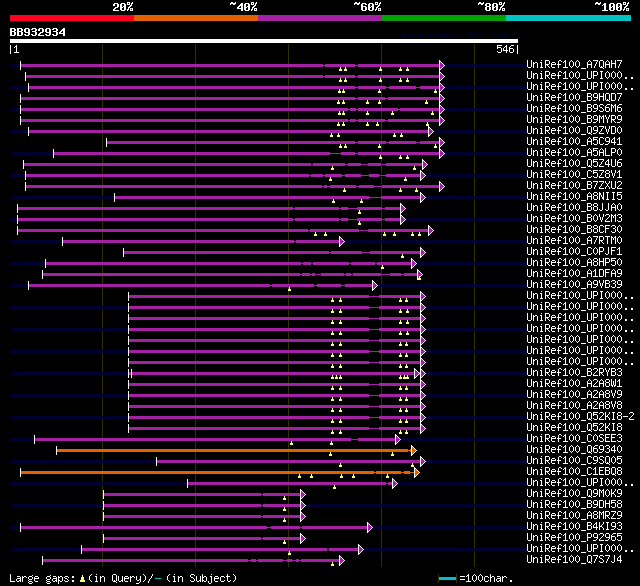The width and height of the screenshot is (640, 586).
Task: Select the white BB932934 query sequence bar
Action: point(264,41)
